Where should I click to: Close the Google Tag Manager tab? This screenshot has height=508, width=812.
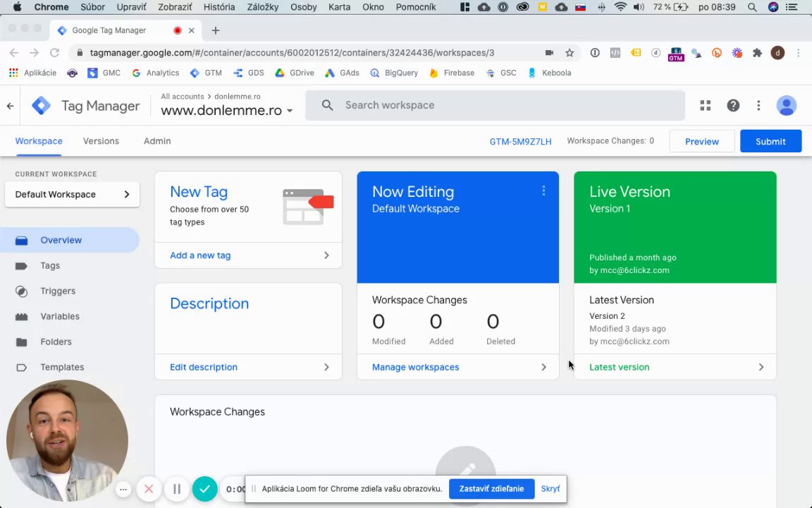tap(192, 30)
